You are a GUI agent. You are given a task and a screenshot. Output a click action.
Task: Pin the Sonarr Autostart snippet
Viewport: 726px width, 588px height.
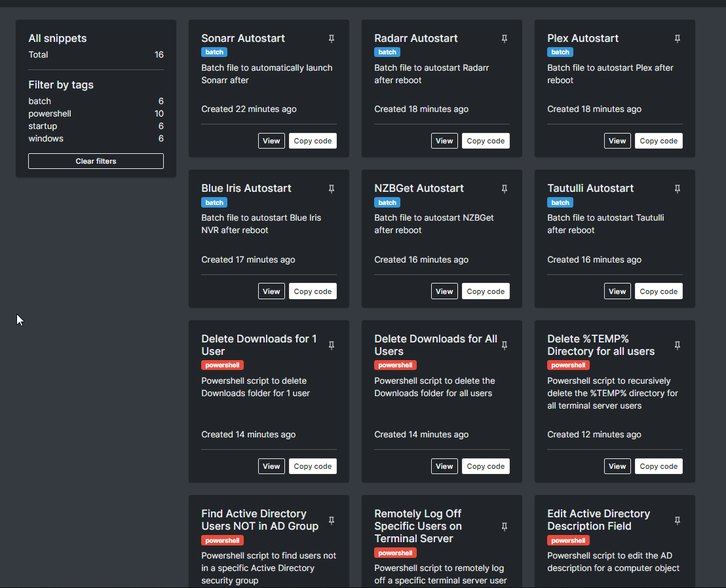332,39
